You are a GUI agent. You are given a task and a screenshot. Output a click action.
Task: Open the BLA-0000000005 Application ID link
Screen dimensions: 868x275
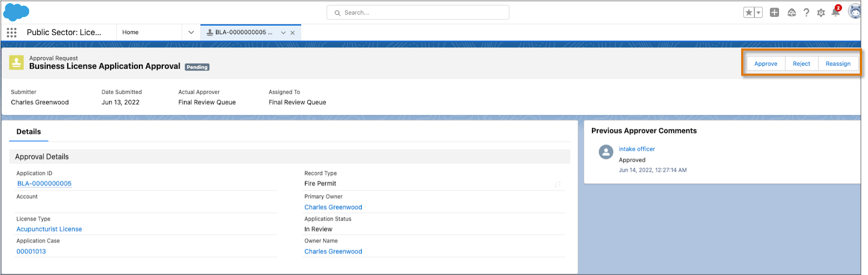44,184
